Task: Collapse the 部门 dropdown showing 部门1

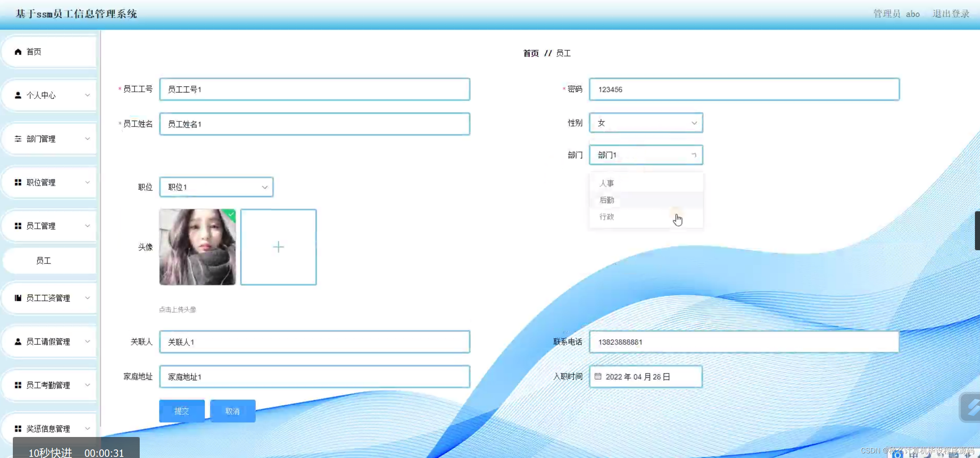Action: click(646, 155)
